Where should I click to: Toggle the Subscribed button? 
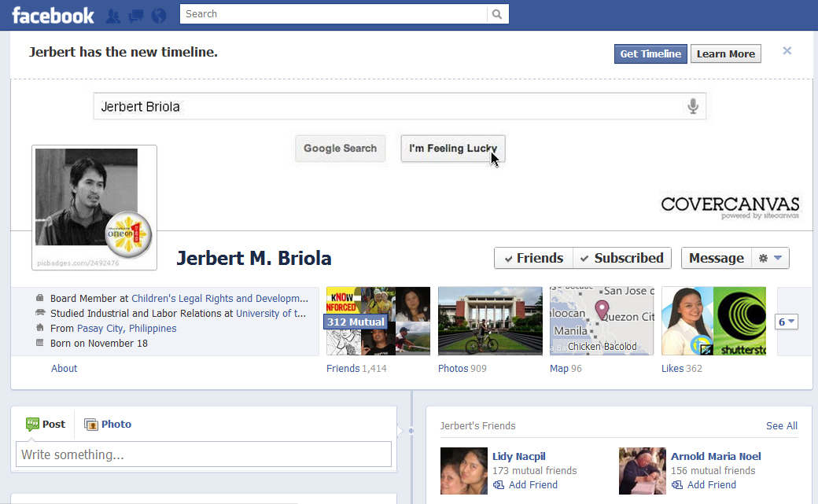click(621, 258)
